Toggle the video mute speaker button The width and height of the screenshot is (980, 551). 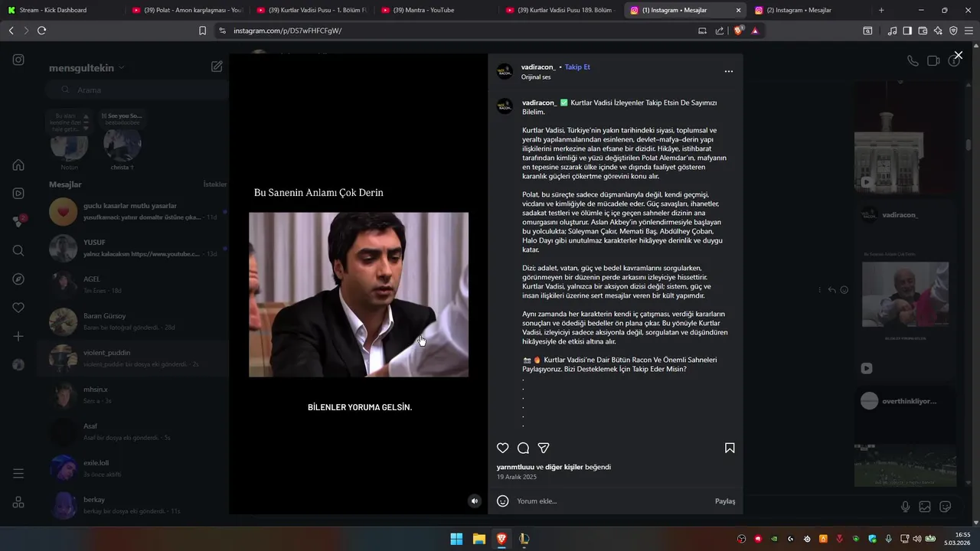475,501
